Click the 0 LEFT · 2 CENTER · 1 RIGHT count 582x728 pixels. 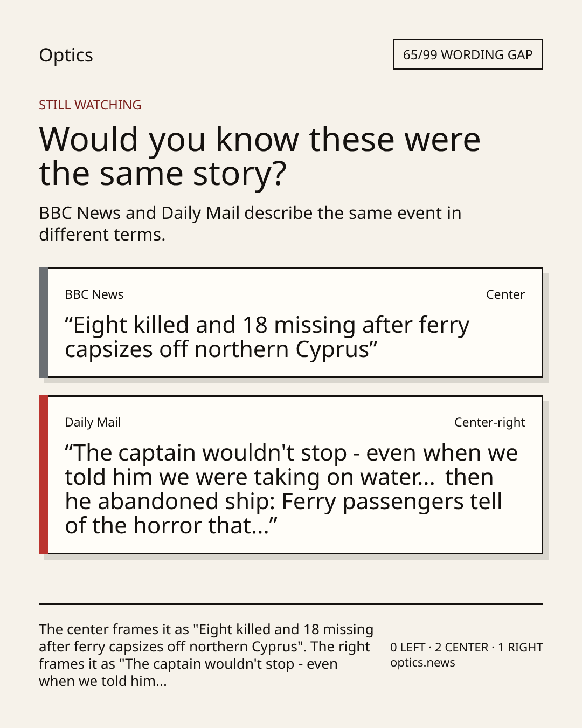coord(467,647)
